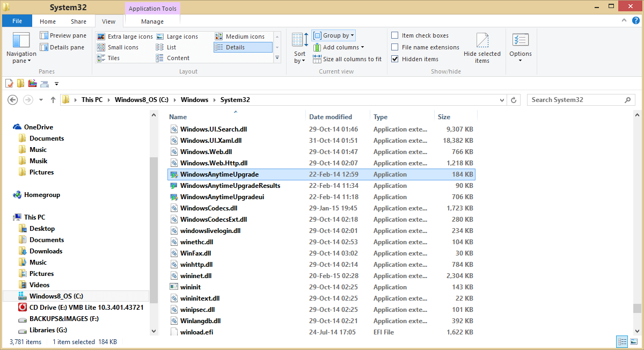Image resolution: width=644 pixels, height=350 pixels.
Task: Select Musik folder under OneDrive
Action: click(38, 161)
